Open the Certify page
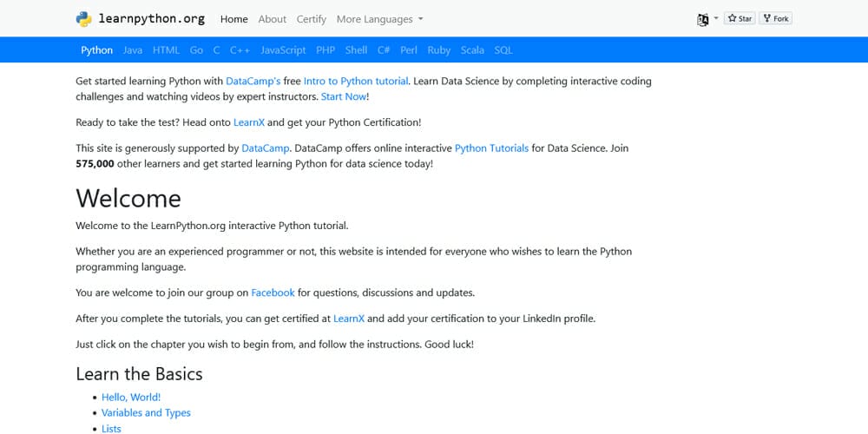Viewport: 868px width, 434px height. coord(311,19)
